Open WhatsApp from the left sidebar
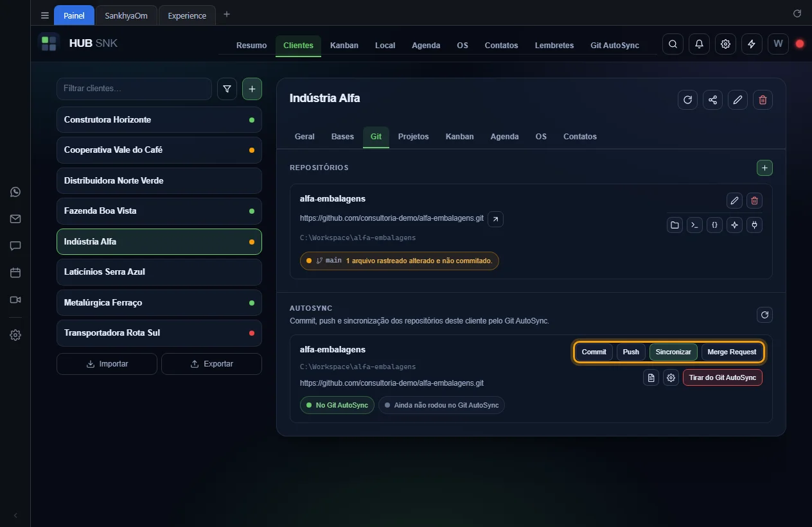812x527 pixels. pyautogui.click(x=15, y=192)
